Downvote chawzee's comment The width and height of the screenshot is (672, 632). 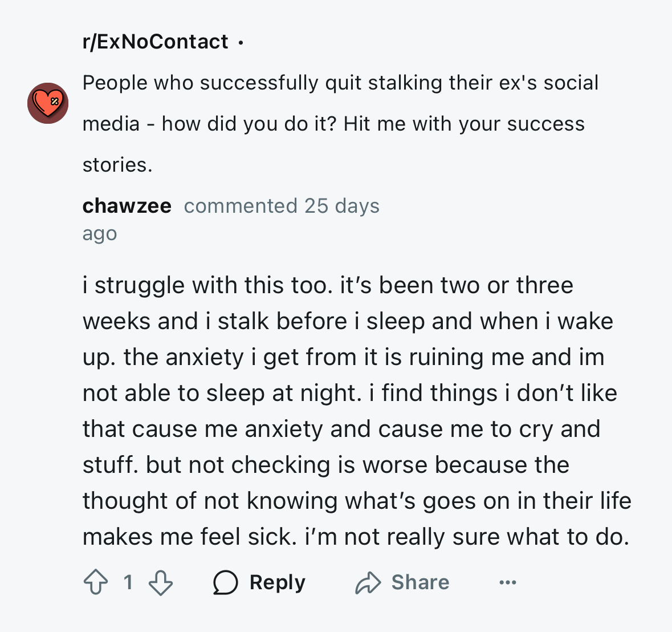[161, 583]
